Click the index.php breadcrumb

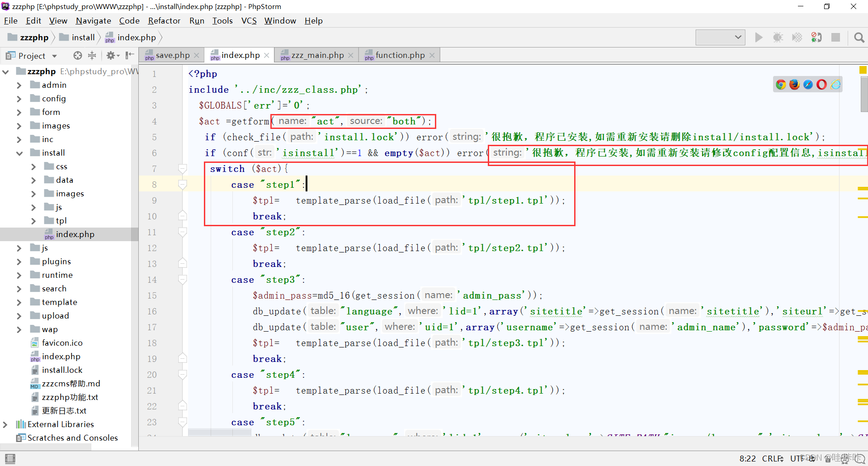(131, 38)
